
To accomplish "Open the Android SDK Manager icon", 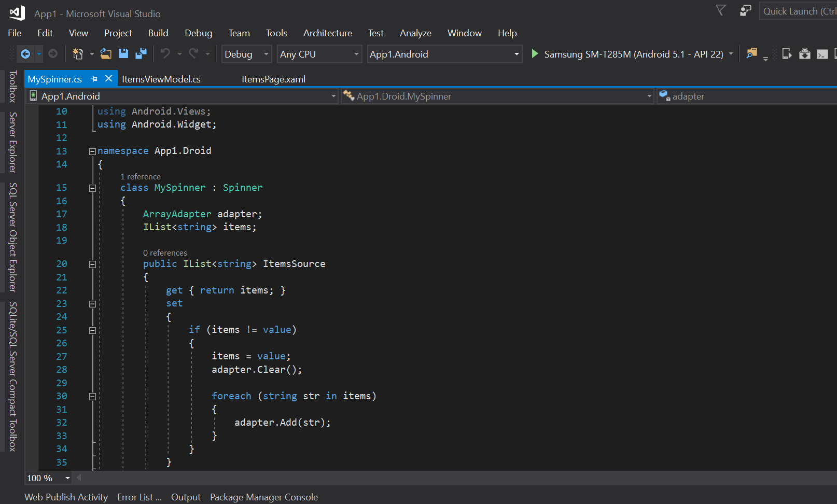I will click(x=805, y=53).
